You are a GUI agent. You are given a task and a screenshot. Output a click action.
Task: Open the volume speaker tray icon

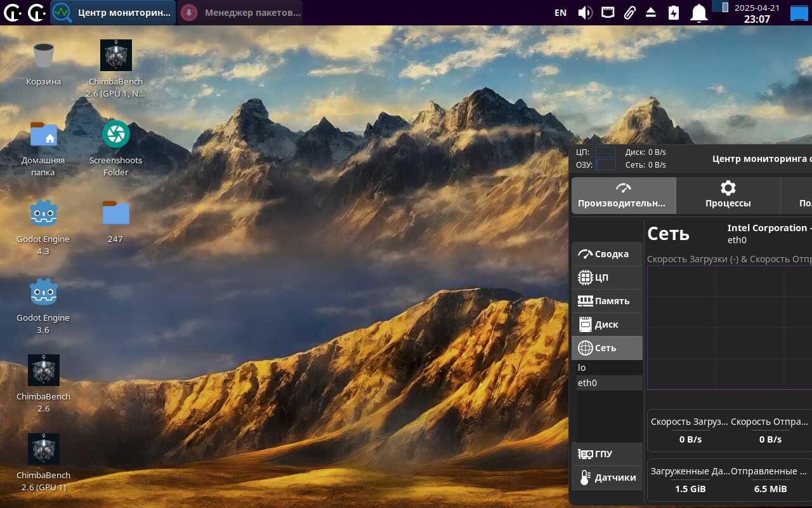pyautogui.click(x=585, y=12)
